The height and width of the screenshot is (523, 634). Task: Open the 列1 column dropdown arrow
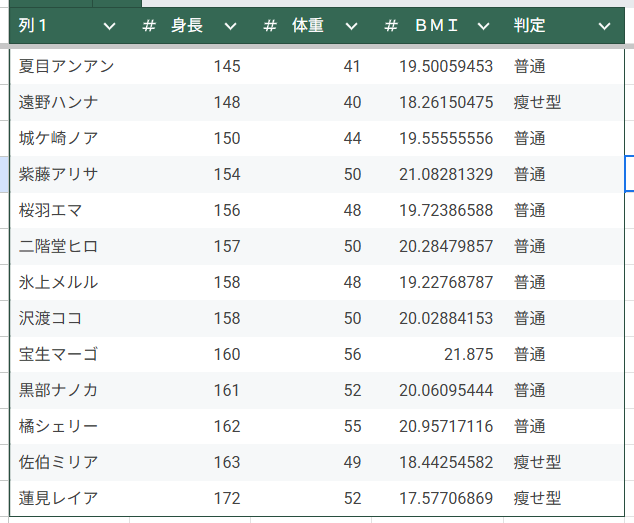click(109, 26)
